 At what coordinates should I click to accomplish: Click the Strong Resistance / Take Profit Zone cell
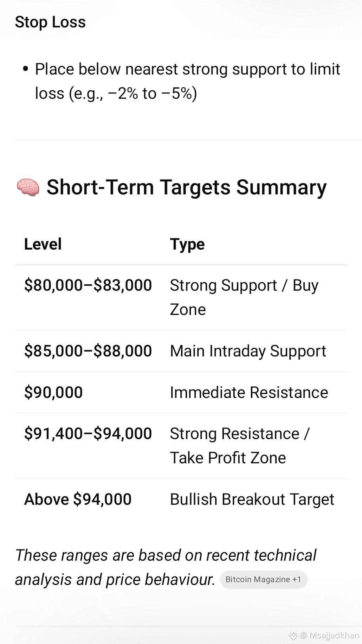[240, 446]
